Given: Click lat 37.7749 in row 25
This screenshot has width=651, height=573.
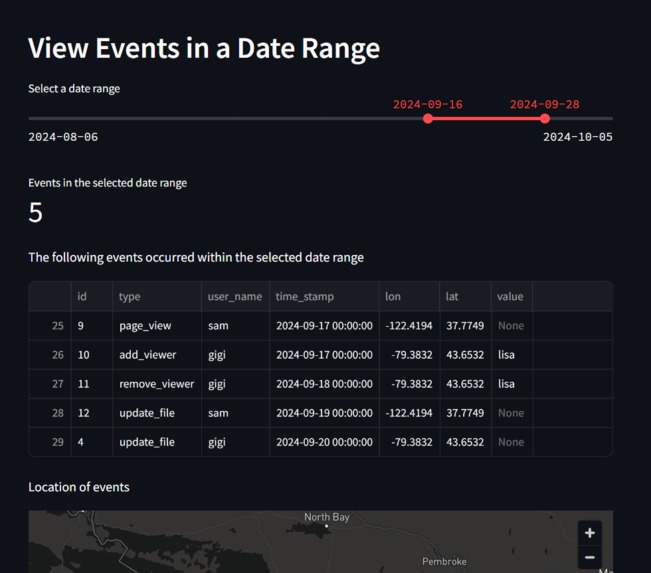Looking at the screenshot, I should point(465,326).
